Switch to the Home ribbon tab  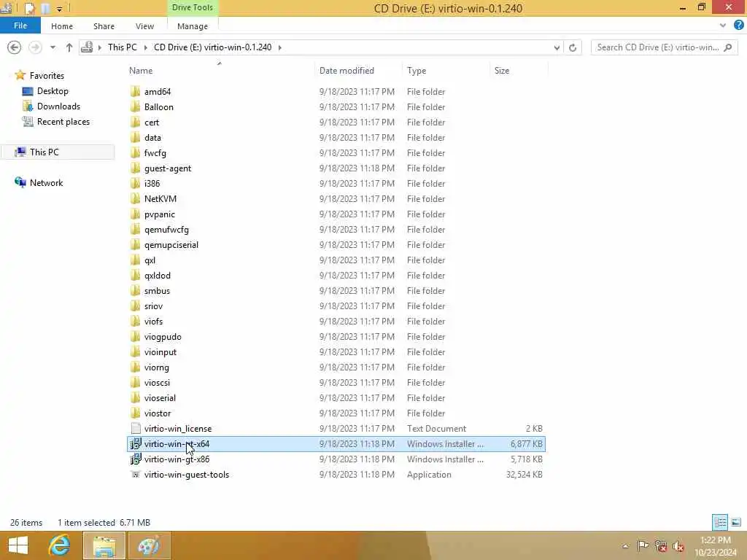pyautogui.click(x=62, y=26)
